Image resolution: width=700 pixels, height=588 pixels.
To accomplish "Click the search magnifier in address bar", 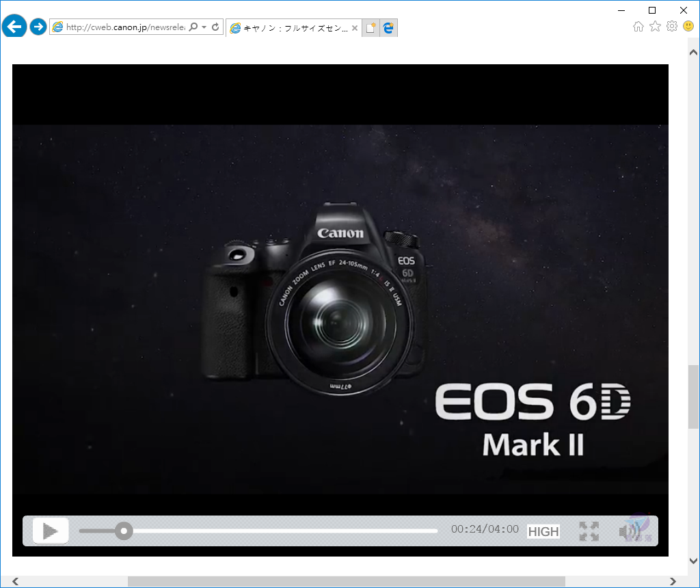I will pos(193,27).
